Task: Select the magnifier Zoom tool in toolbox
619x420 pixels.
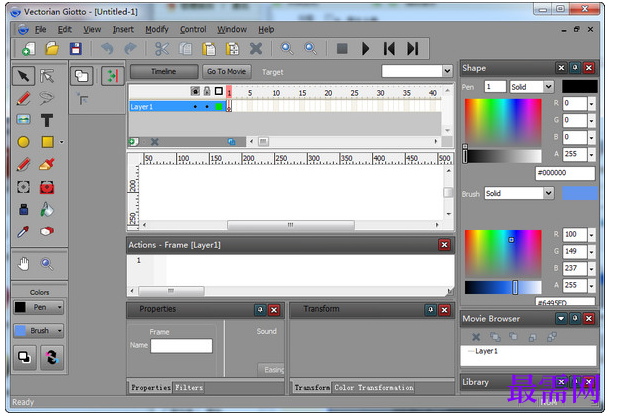Action: tap(47, 264)
